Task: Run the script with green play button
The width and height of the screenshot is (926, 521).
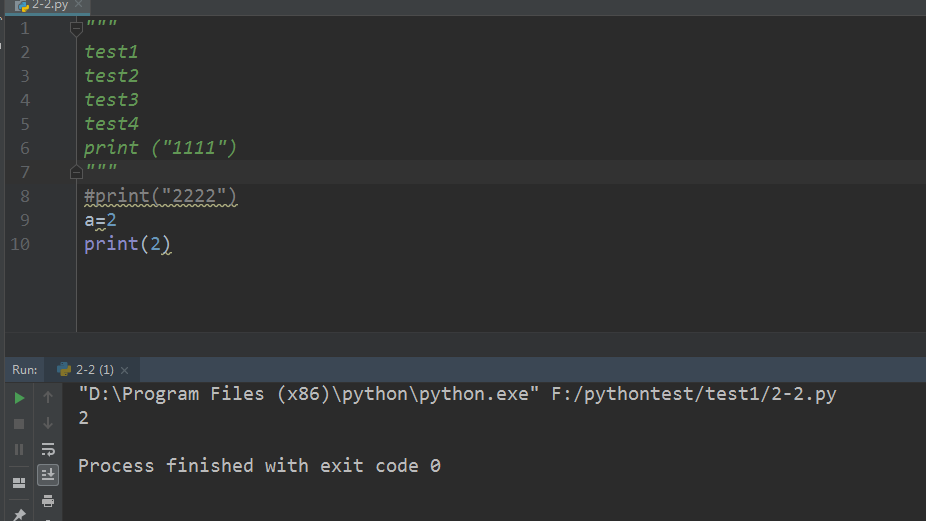Action: [19, 398]
